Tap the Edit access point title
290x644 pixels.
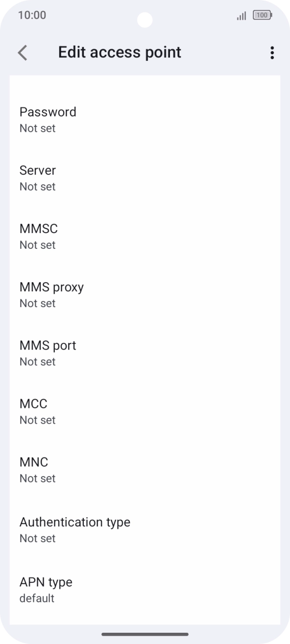pyautogui.click(x=120, y=52)
